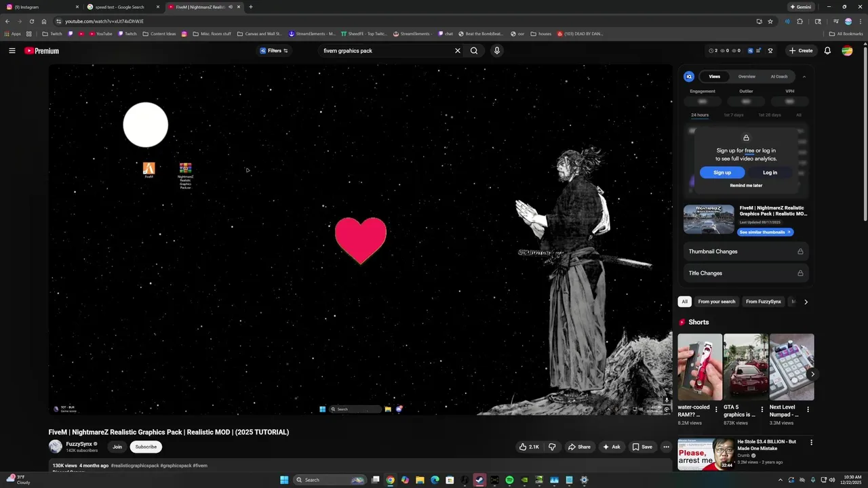
Task: Clear the search box with the X
Action: click(x=458, y=51)
